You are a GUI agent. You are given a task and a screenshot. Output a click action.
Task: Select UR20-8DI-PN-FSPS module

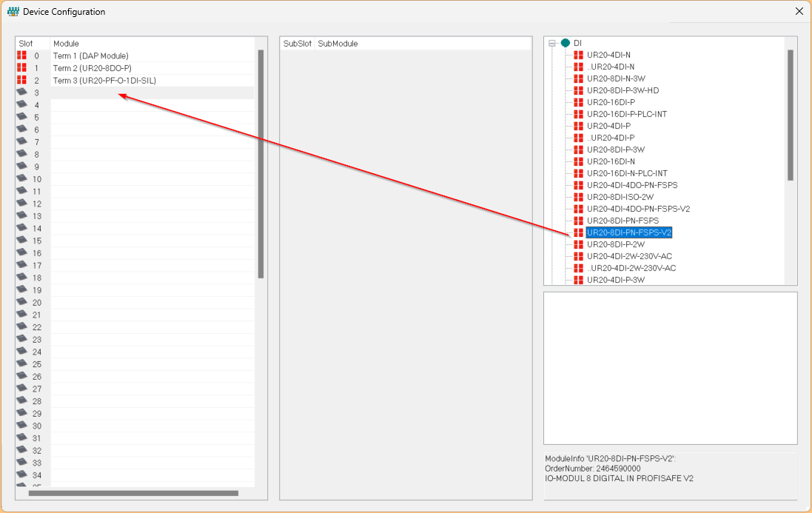click(x=623, y=221)
